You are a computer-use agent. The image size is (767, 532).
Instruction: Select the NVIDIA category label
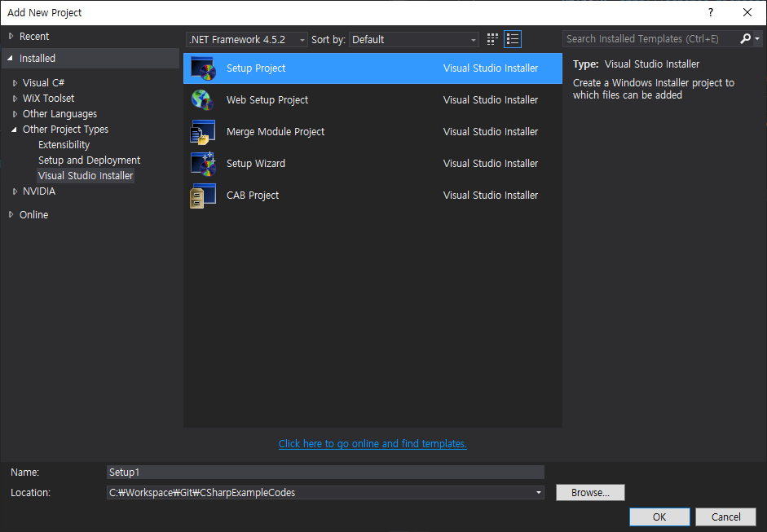pos(39,191)
